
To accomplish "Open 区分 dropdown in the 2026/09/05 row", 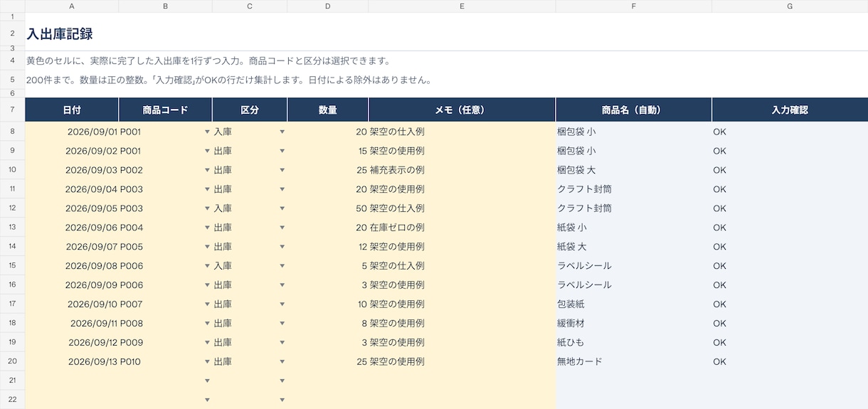I will click(282, 208).
